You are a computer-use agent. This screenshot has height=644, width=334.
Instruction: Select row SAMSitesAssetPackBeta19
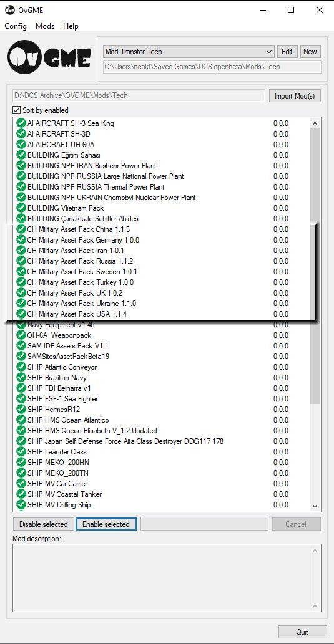tap(162, 357)
